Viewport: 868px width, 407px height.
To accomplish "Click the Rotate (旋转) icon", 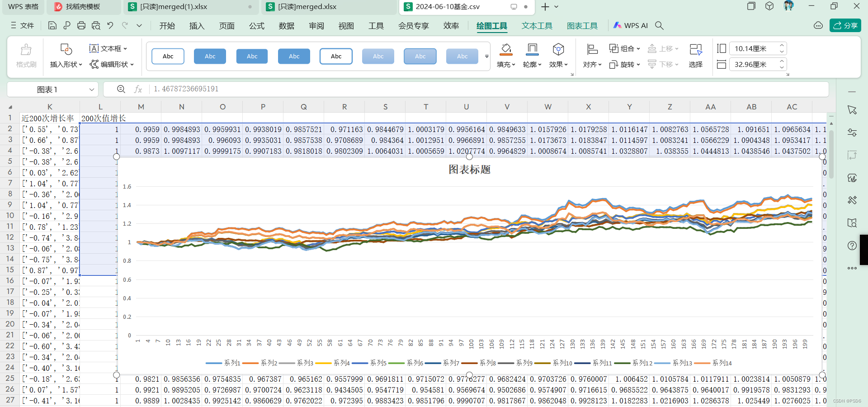I will [613, 65].
